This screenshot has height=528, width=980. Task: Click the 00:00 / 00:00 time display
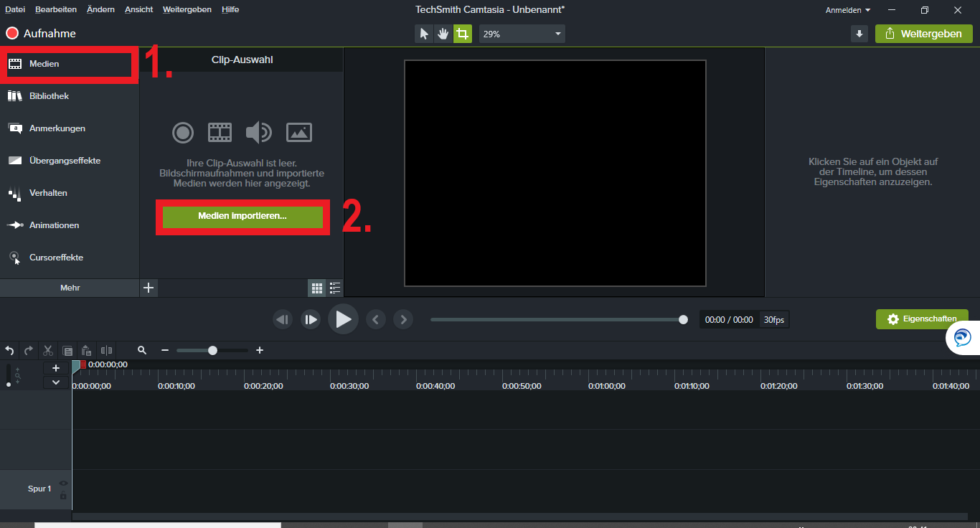pos(729,320)
